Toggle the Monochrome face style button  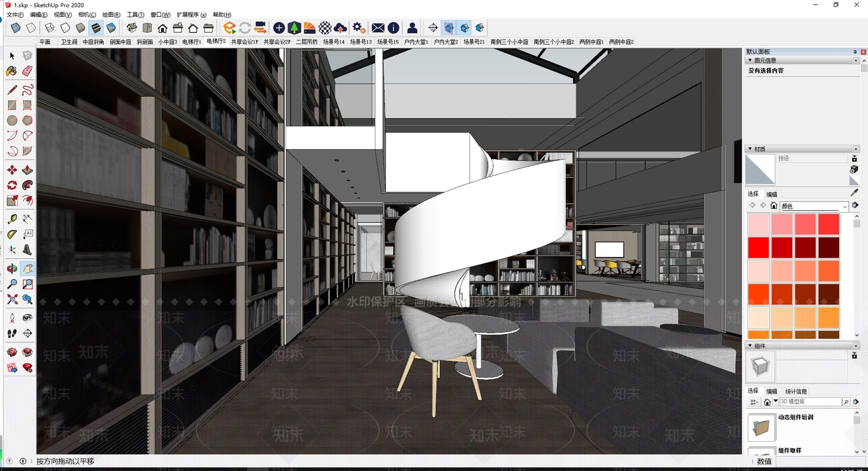pyautogui.click(x=111, y=28)
